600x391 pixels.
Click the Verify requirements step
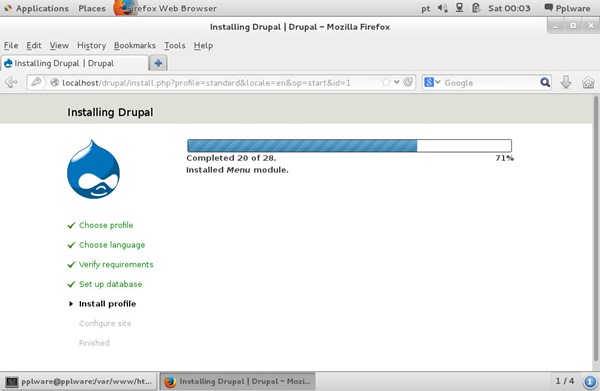pyautogui.click(x=116, y=264)
